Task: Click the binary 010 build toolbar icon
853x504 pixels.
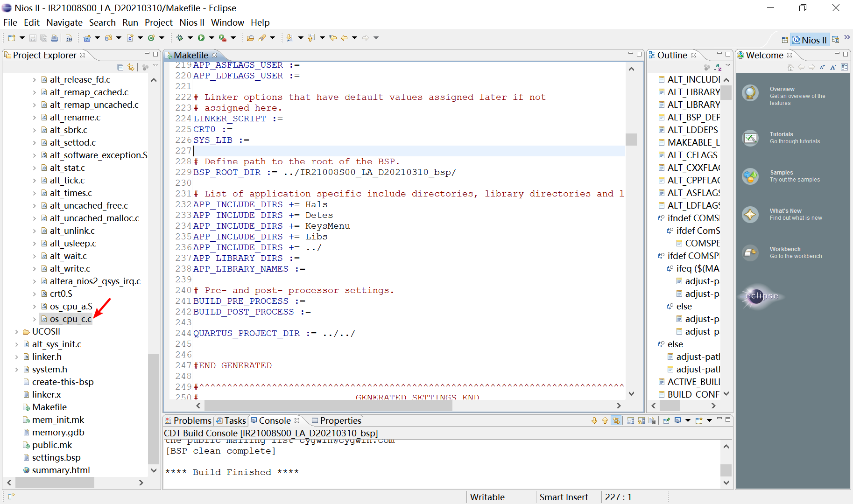Action: pos(69,38)
